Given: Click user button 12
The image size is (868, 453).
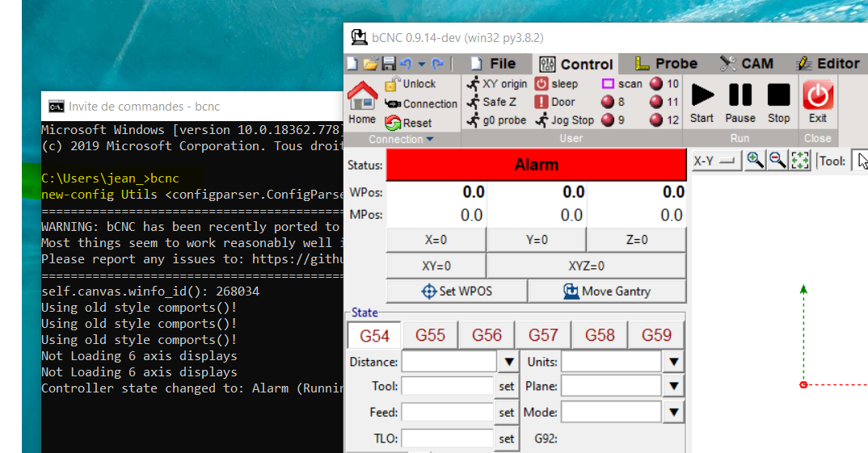Looking at the screenshot, I should 664,120.
